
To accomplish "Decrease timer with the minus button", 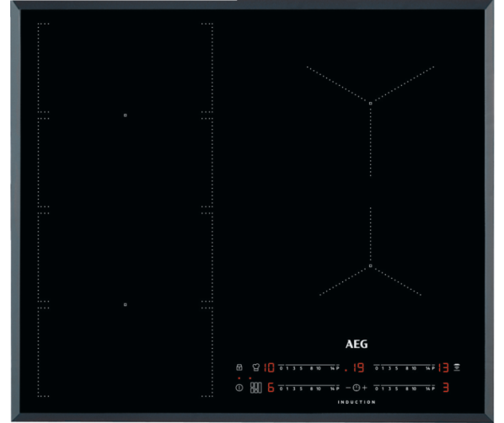I will (348, 388).
